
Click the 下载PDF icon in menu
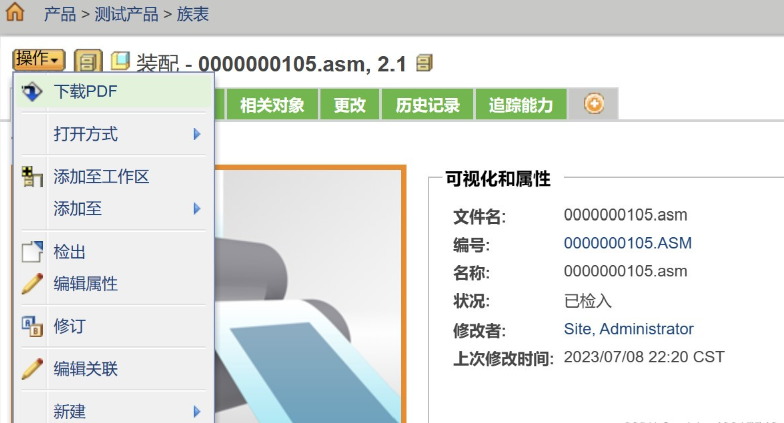tap(32, 92)
